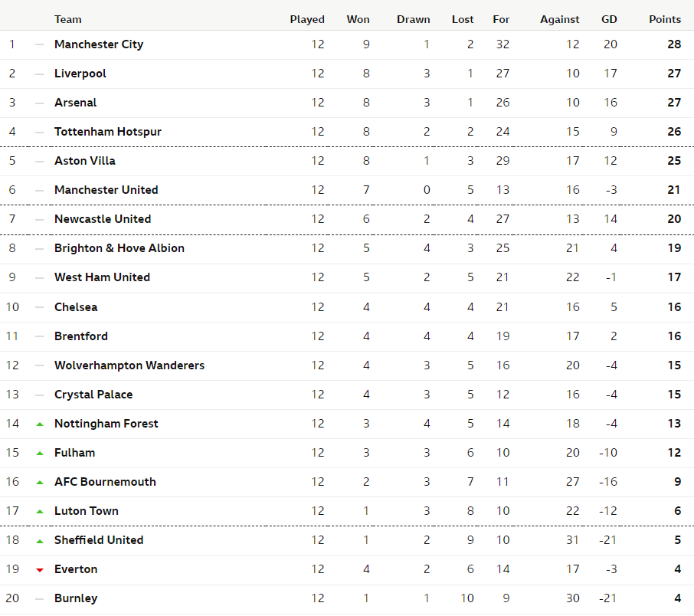Open the Tottenham Hotspur team page
Viewport: 694px width, 616px height.
[107, 132]
